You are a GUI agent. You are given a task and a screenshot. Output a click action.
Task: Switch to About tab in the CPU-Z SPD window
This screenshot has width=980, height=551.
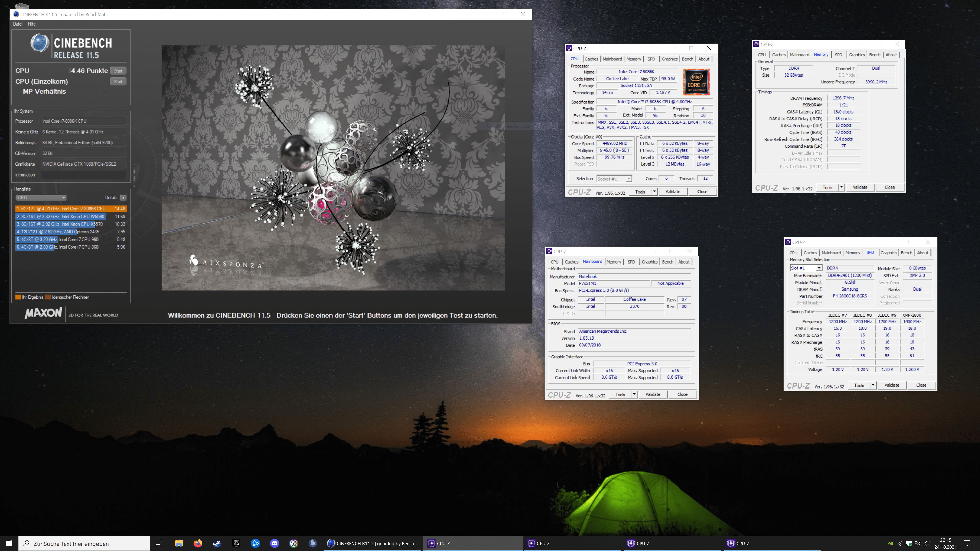coord(923,253)
